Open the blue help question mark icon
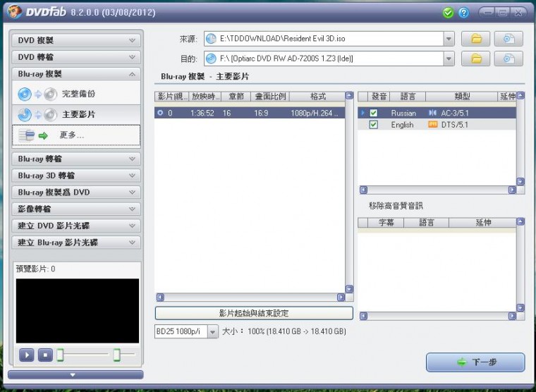 pos(463,13)
